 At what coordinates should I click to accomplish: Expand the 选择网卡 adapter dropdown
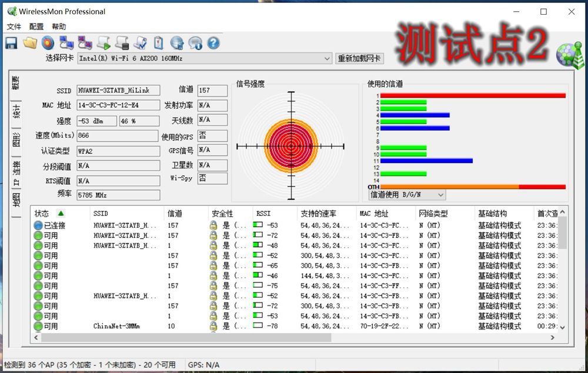tap(326, 59)
